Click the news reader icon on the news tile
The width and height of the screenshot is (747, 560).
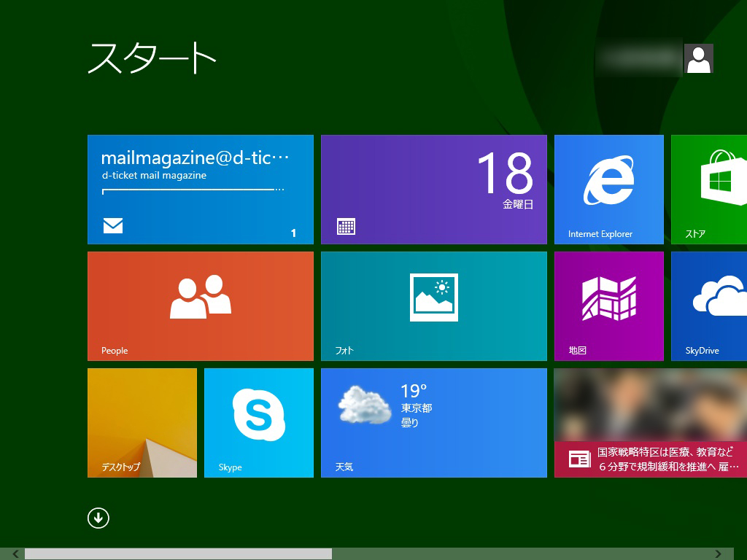(580, 459)
